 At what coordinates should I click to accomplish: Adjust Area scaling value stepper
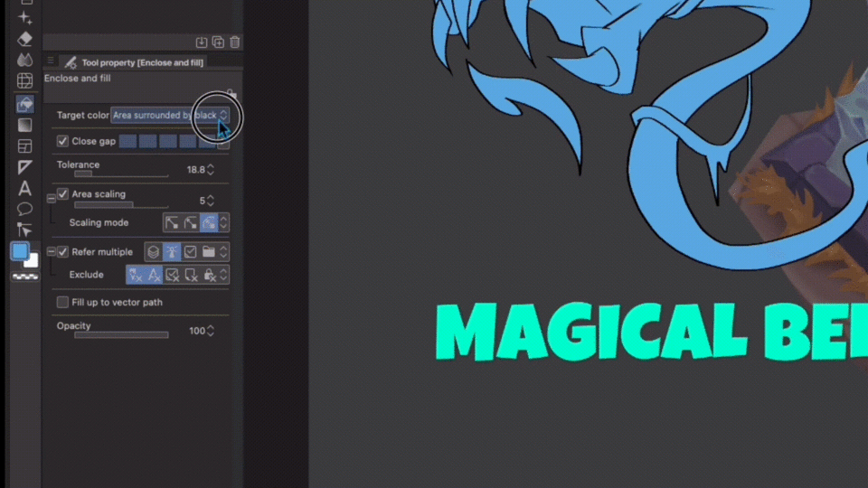point(211,201)
